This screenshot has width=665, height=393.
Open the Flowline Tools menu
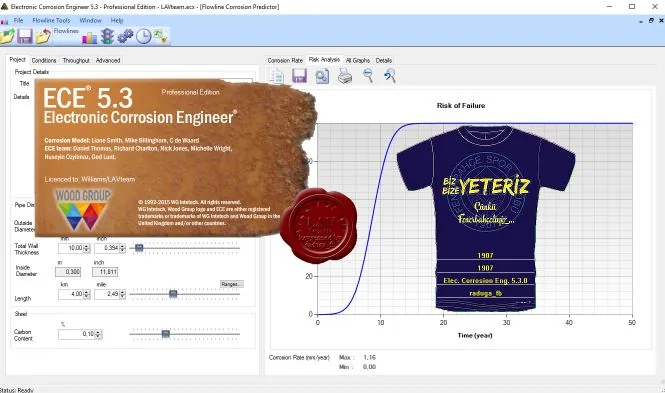(51, 20)
